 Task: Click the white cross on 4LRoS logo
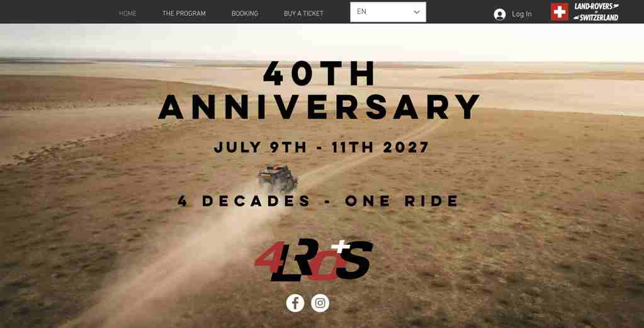click(340, 246)
